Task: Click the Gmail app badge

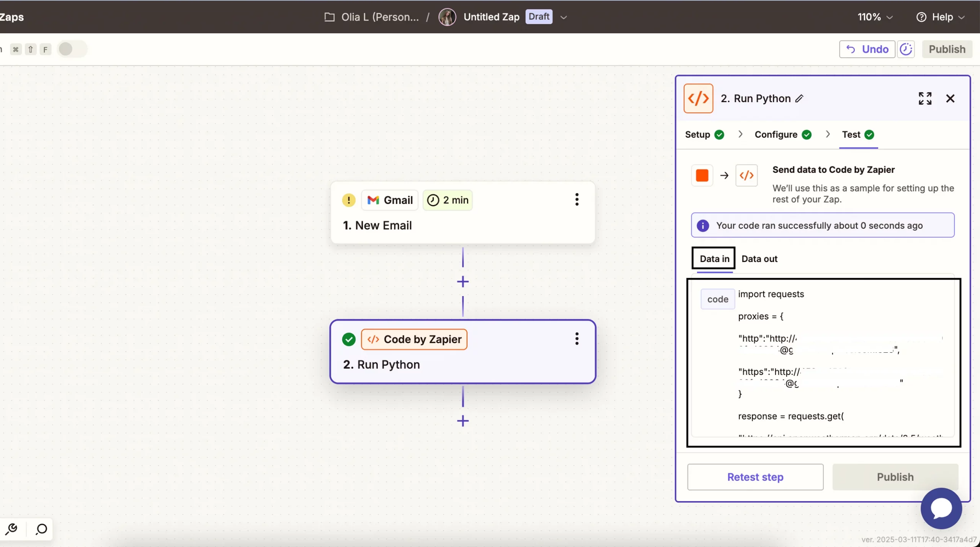Action: coord(390,200)
